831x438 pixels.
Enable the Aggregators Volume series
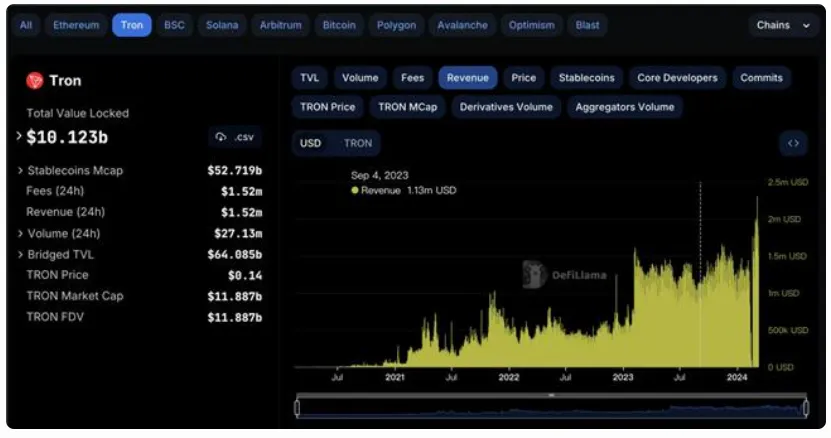click(625, 107)
